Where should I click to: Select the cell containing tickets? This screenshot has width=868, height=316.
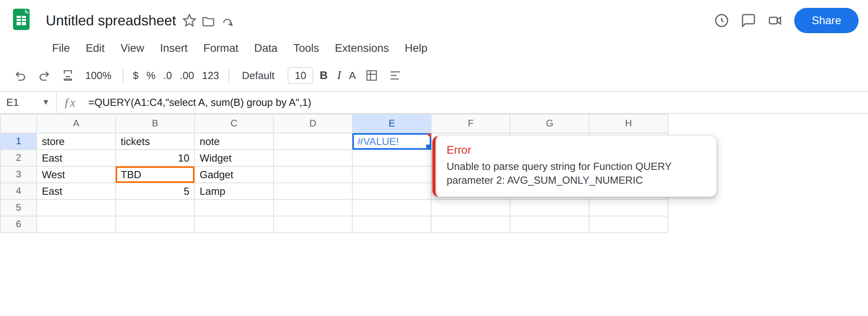point(155,141)
